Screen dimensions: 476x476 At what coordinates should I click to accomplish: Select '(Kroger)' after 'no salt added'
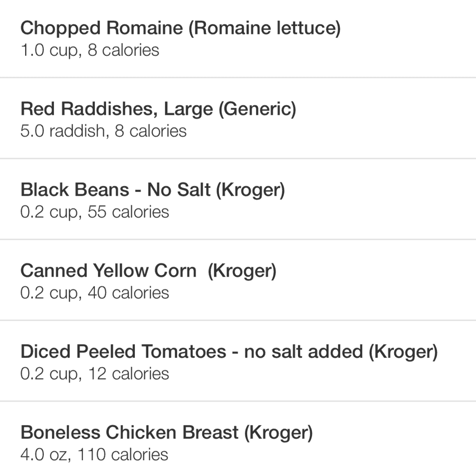coord(403,352)
